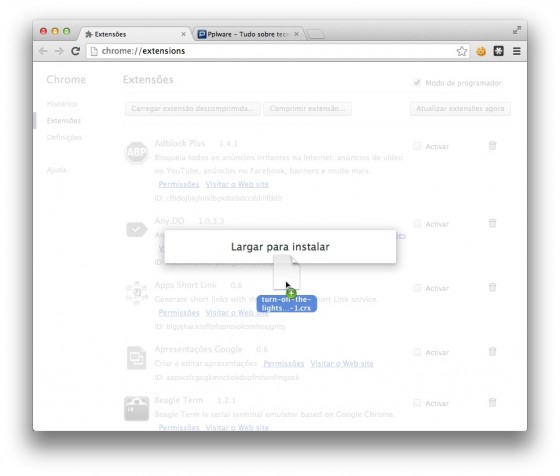Enable Adblock Plus with Activar checkbox
560x476 pixels.
[x=416, y=146]
